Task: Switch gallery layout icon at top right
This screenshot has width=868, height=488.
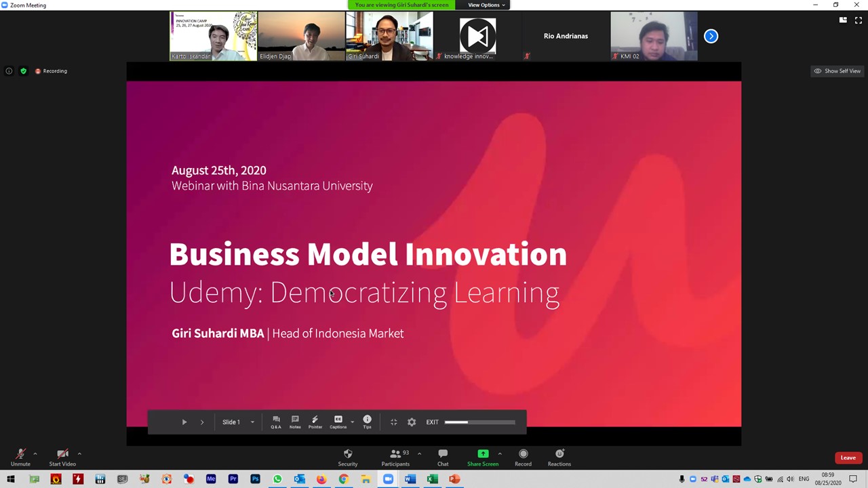Action: coord(843,20)
